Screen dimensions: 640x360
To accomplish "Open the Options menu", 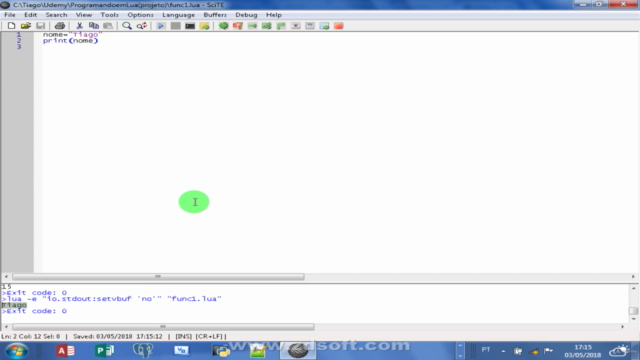I will pos(140,15).
